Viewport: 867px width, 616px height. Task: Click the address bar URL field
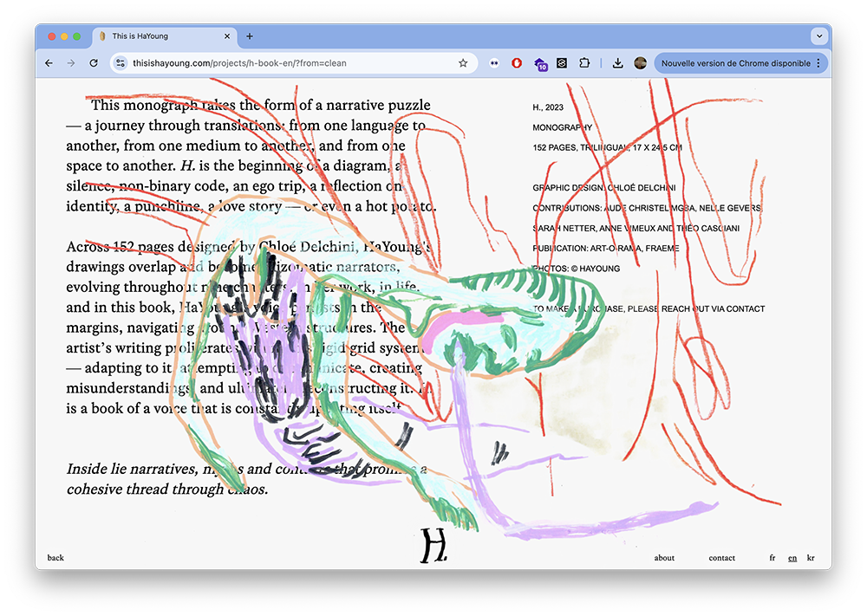[286, 63]
